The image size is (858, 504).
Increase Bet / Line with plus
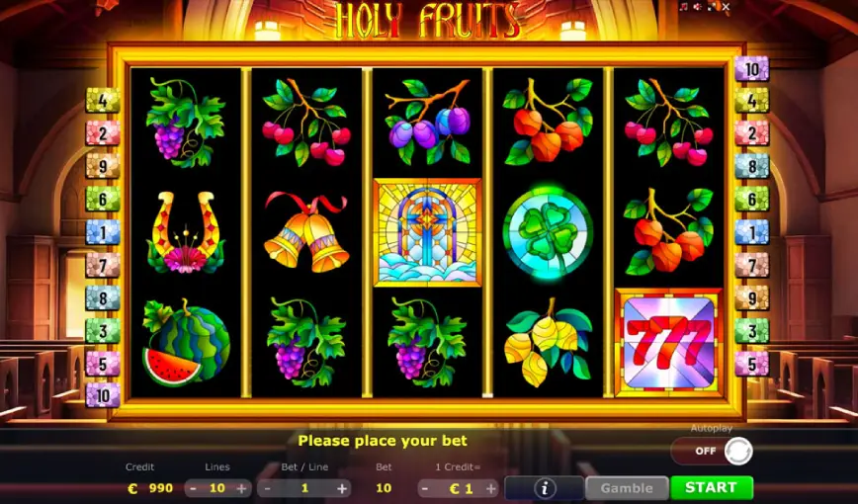pos(342,488)
